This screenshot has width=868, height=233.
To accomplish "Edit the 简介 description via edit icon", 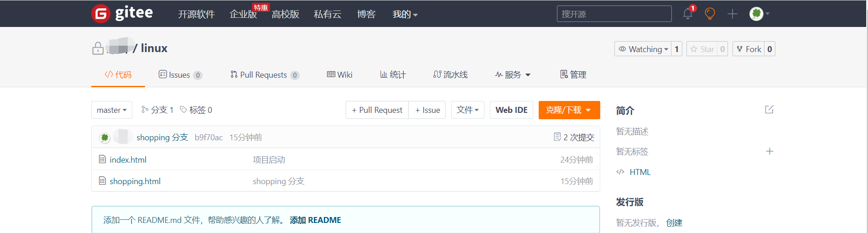I will (769, 110).
